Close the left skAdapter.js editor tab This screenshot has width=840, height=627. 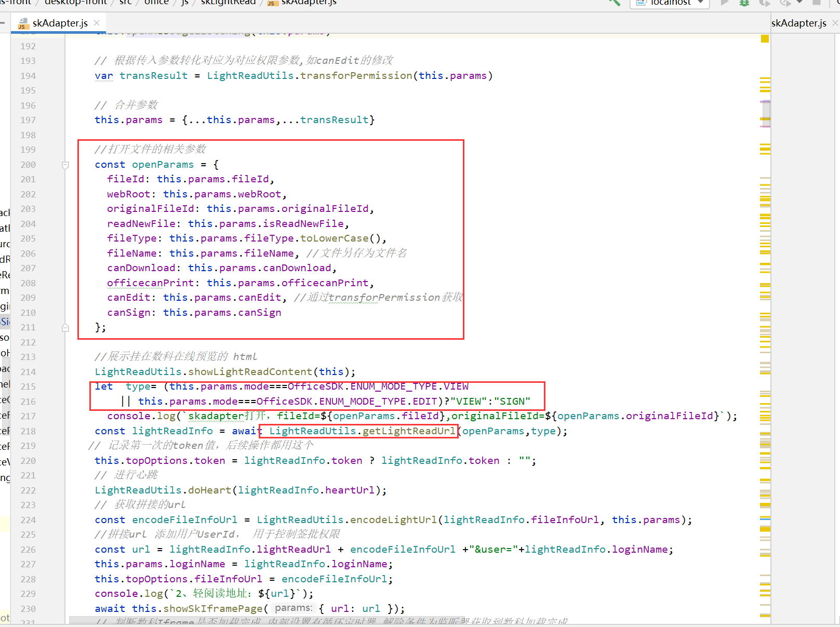(97, 23)
